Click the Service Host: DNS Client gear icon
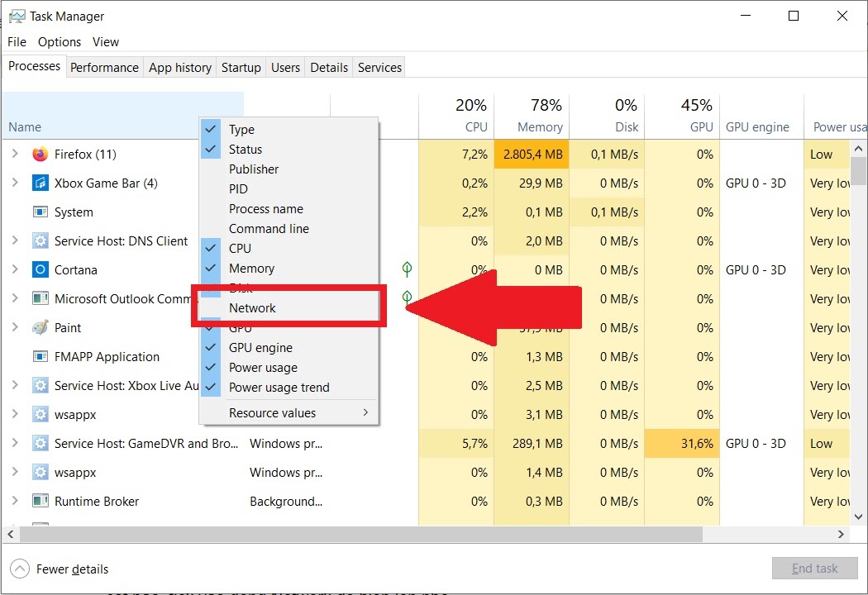This screenshot has width=868, height=595. pyautogui.click(x=40, y=240)
